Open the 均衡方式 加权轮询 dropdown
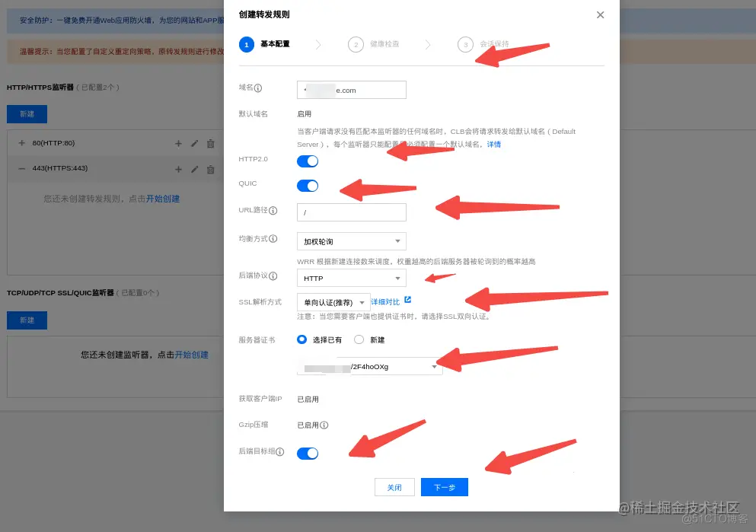The image size is (756, 532). (352, 241)
